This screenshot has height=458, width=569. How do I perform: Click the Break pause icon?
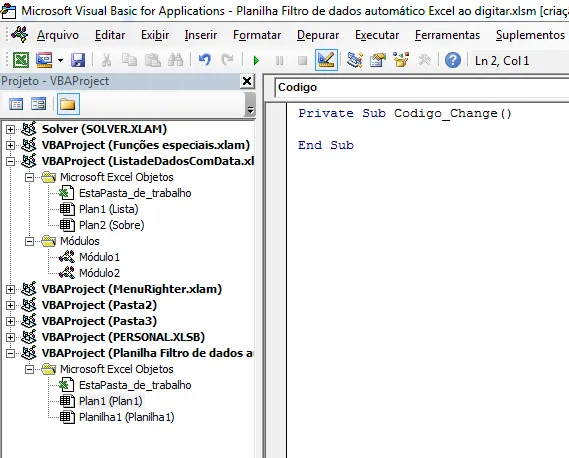coord(279,60)
